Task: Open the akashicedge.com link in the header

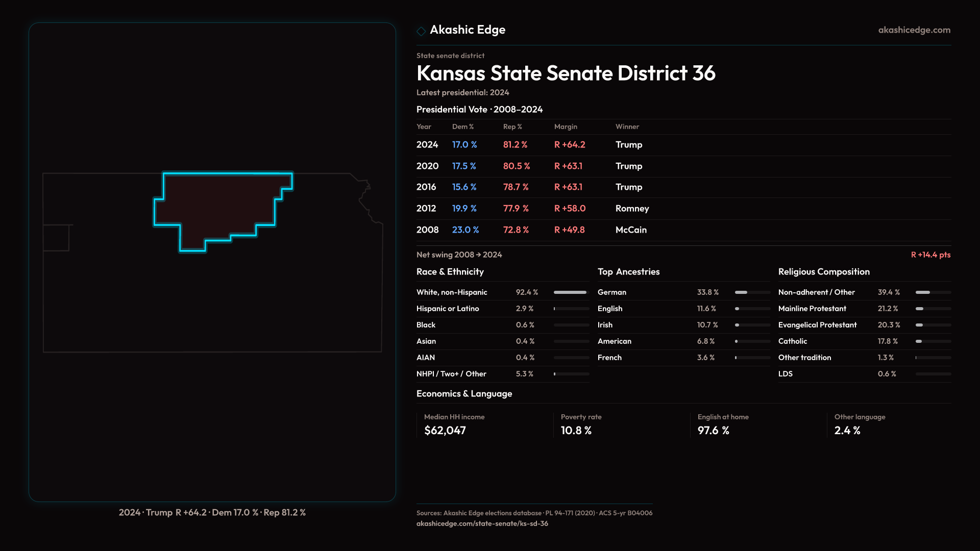Action: 914,30
